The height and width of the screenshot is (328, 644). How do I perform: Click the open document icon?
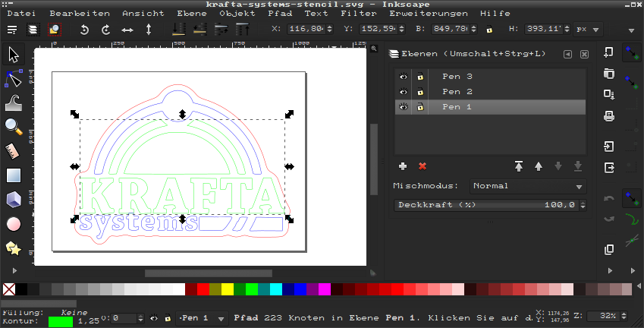click(608, 74)
